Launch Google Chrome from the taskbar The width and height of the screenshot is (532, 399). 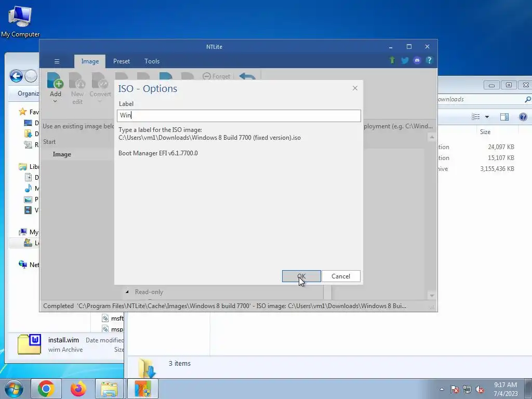click(46, 389)
